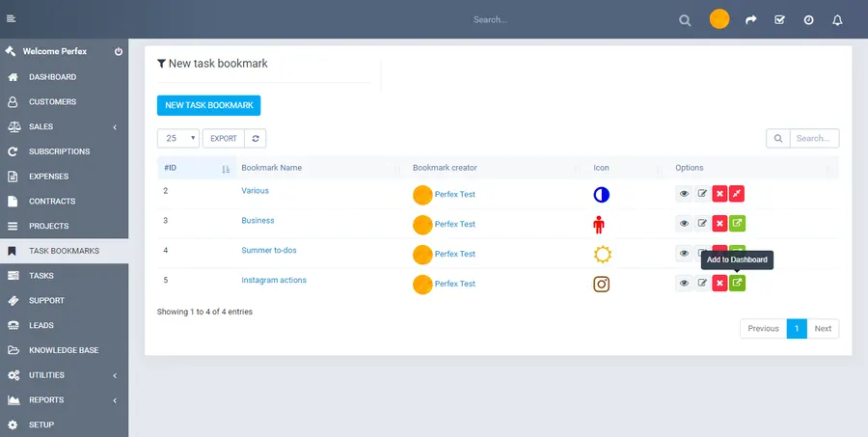Delete the Business bookmark with red X
This screenshot has width=868, height=437.
click(719, 224)
